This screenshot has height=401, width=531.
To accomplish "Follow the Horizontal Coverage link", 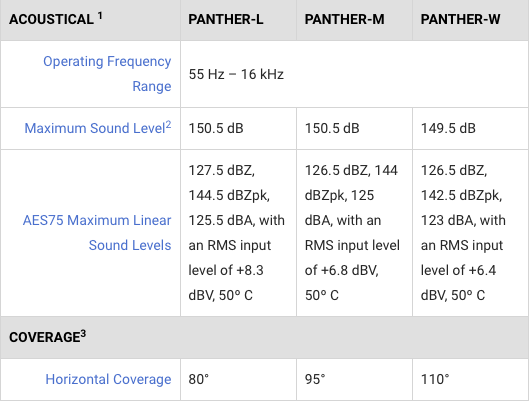I will click(x=108, y=379).
